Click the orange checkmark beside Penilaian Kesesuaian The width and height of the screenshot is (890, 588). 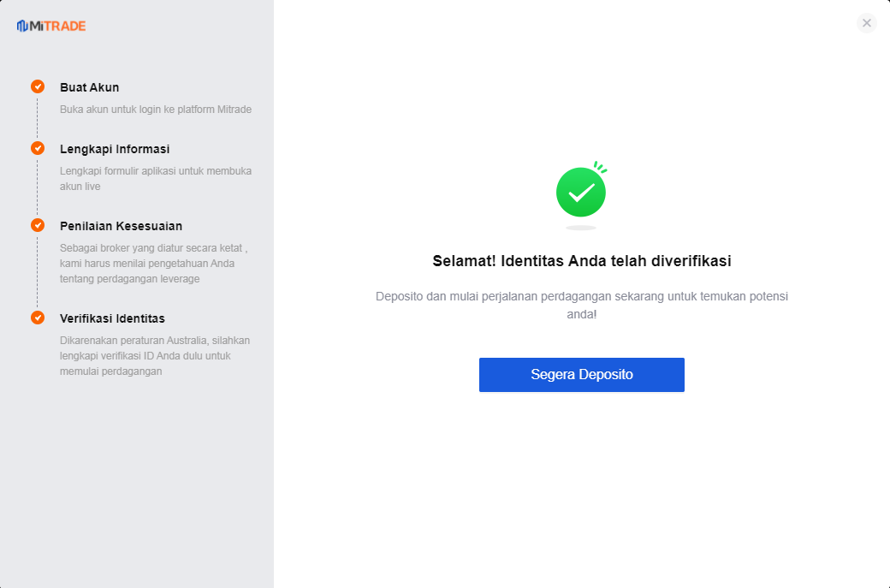38,225
